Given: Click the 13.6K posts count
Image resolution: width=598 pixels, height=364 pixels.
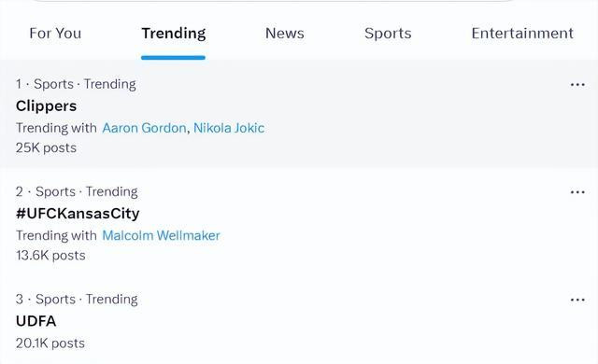Looking at the screenshot, I should pos(50,256).
